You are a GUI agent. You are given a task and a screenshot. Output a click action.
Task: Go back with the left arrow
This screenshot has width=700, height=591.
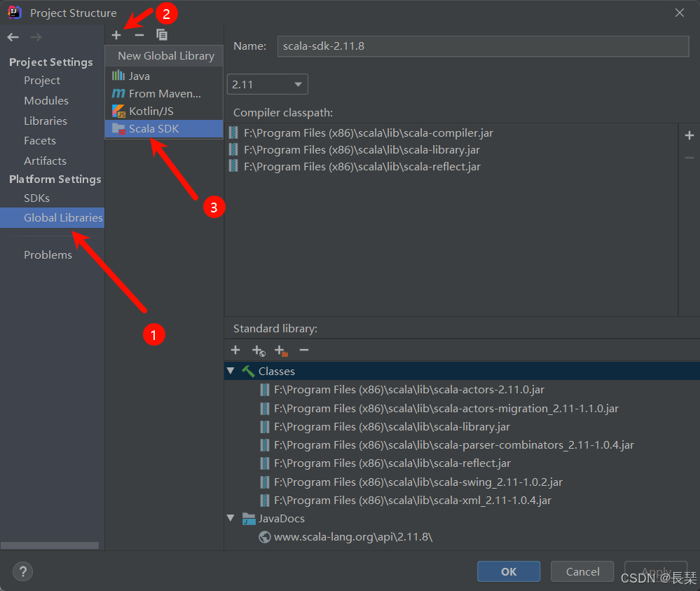point(13,37)
